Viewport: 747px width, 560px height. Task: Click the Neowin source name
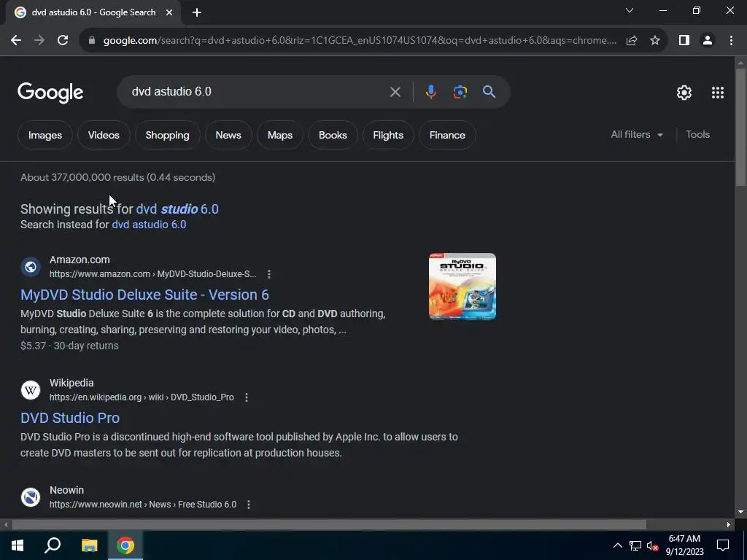66,490
